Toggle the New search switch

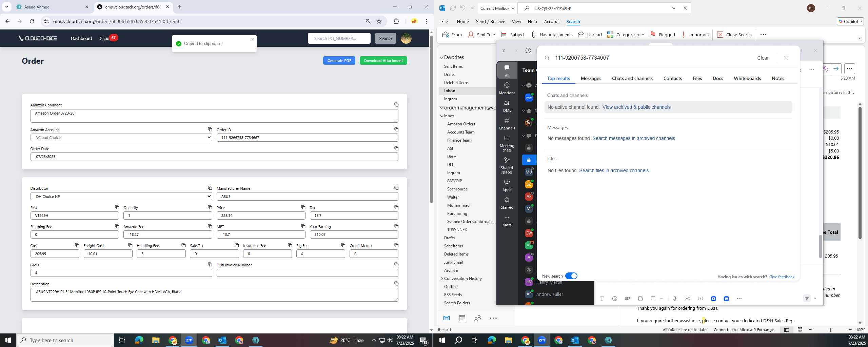coord(571,276)
